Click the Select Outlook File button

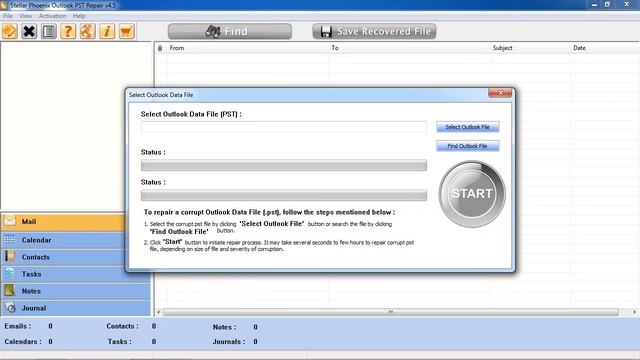point(468,127)
